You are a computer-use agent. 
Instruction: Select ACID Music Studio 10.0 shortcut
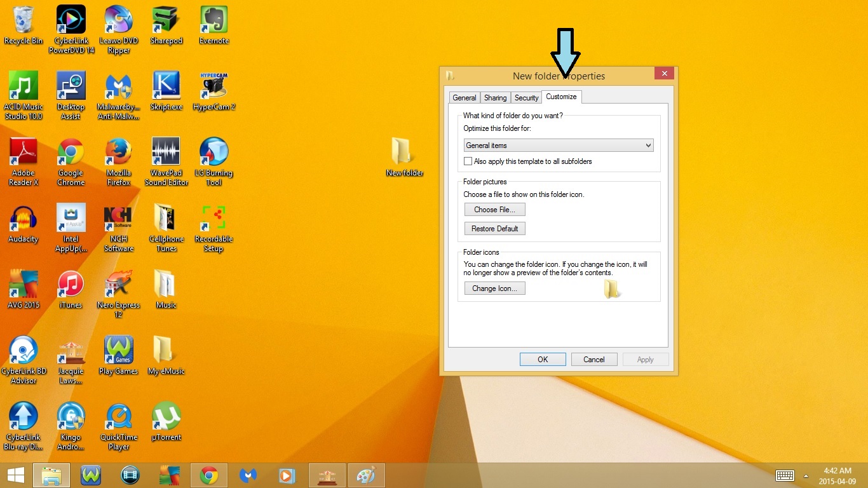tap(24, 95)
